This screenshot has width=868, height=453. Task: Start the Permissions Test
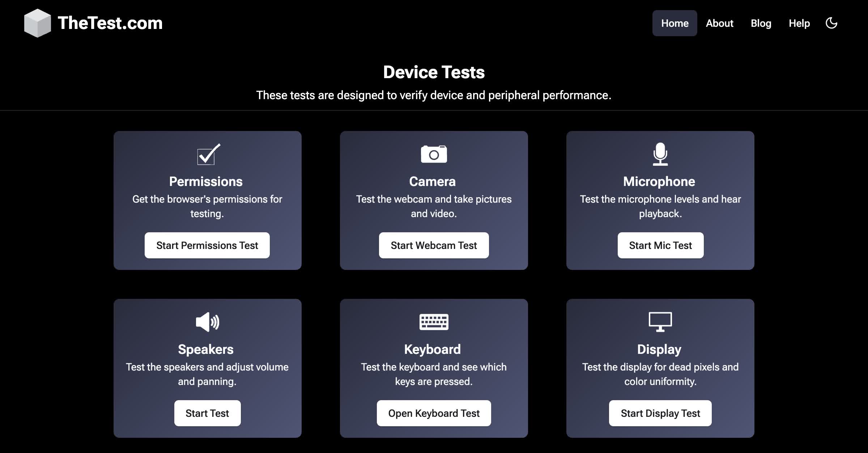[207, 245]
